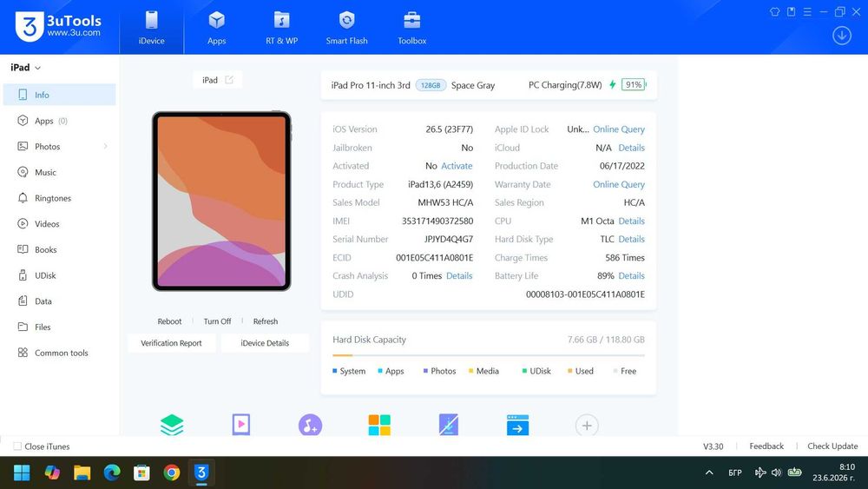
Task: Click the skin t-shirt icon in title bar
Action: click(774, 11)
